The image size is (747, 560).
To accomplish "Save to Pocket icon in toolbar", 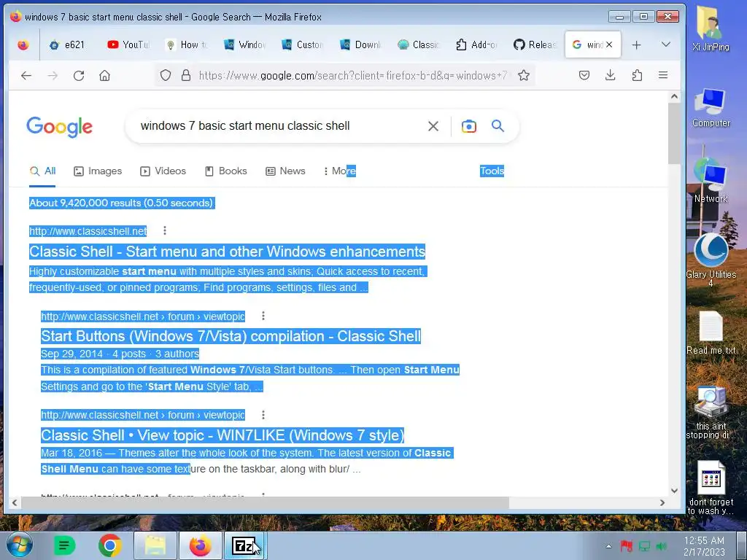I will click(584, 75).
